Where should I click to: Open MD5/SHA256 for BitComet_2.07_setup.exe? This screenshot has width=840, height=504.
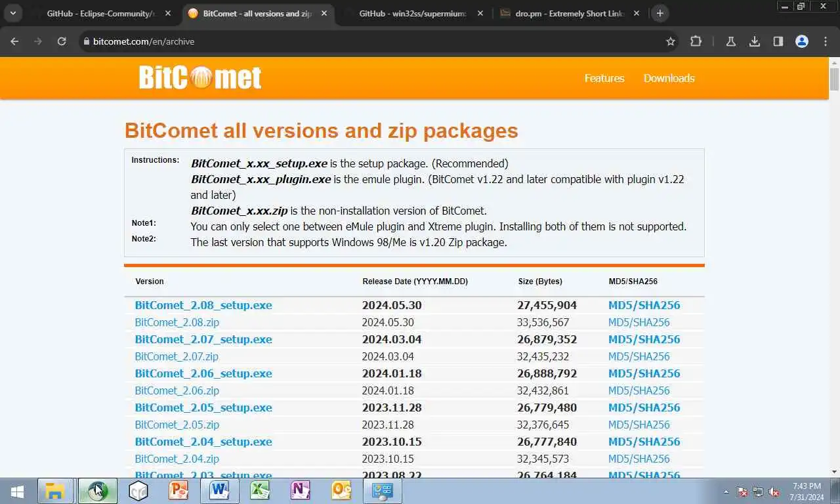[644, 339]
